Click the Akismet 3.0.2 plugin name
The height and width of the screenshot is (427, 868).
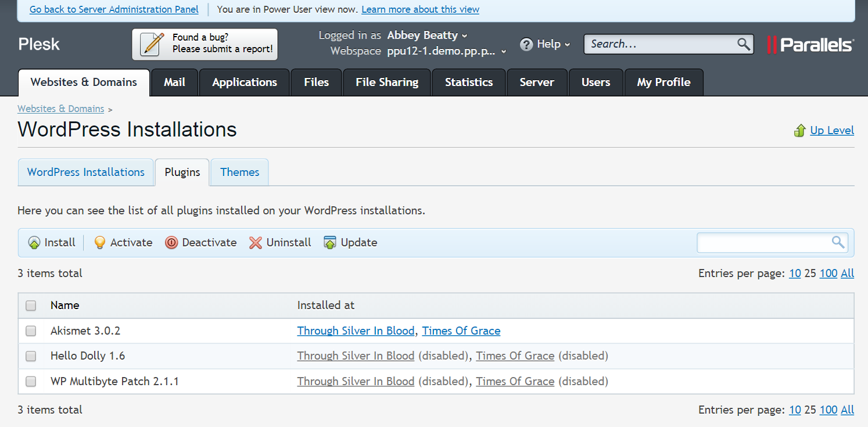pyautogui.click(x=85, y=331)
